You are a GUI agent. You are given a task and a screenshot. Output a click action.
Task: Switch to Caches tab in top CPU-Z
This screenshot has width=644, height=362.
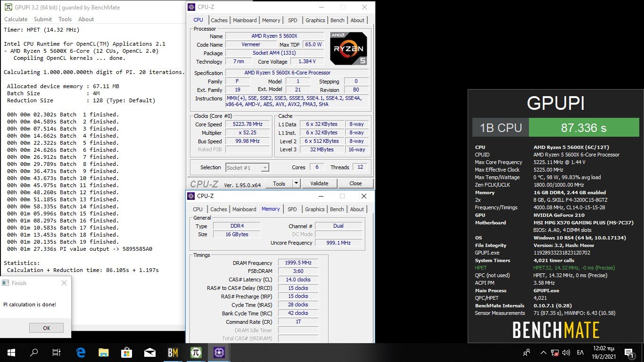click(219, 20)
